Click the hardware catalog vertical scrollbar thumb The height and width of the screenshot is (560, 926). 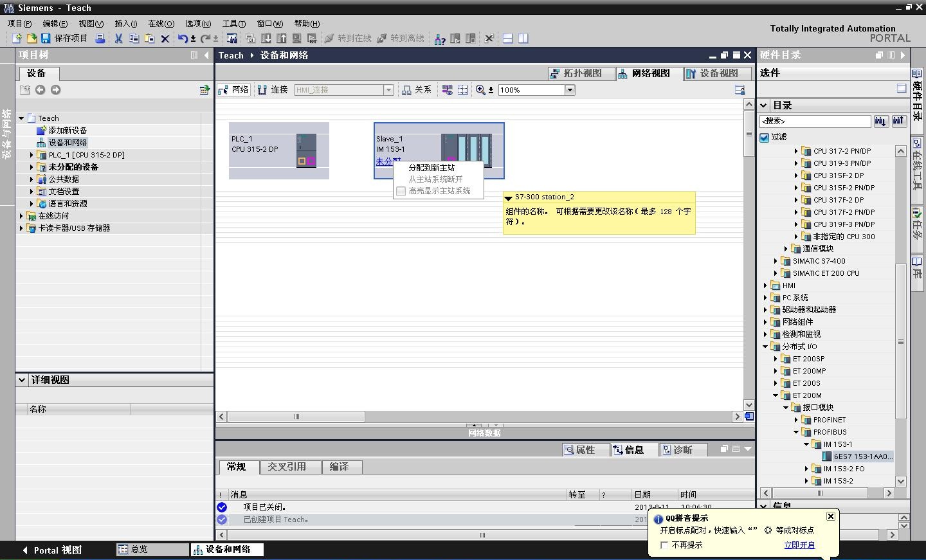(x=900, y=341)
